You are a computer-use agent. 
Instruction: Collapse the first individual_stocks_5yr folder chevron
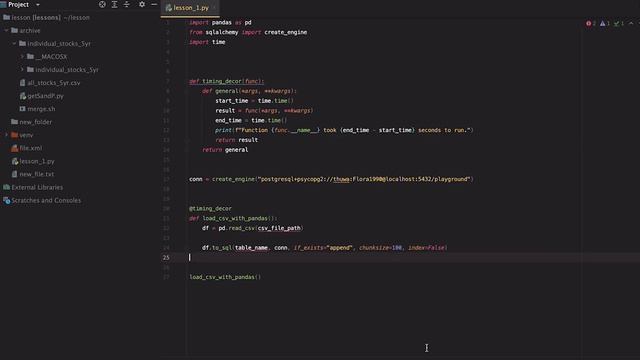(14, 44)
